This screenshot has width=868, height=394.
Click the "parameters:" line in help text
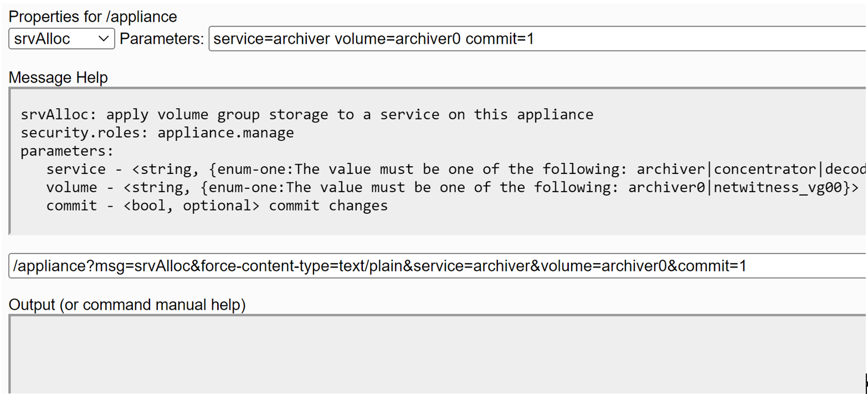[67, 151]
